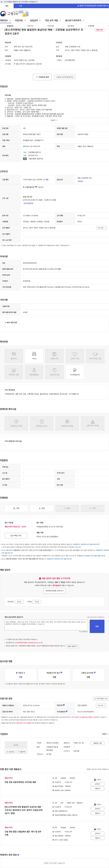Viewport: 109px width, 868px height.
Task: Click the 장애인용 화장실 icon
Action: 67,423
